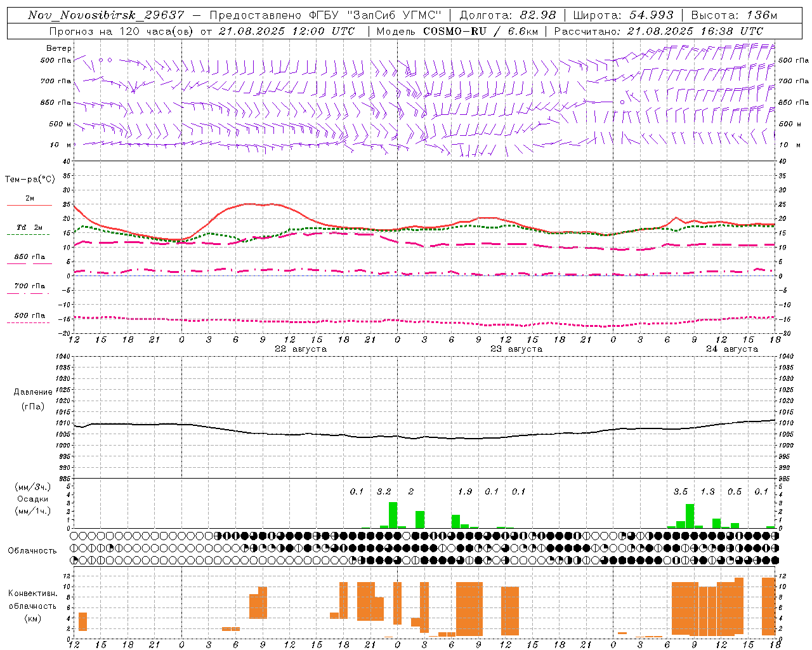
Task: Select the ФГБУ "ЗапСиб УГМС" provider text
Action: 376,15
